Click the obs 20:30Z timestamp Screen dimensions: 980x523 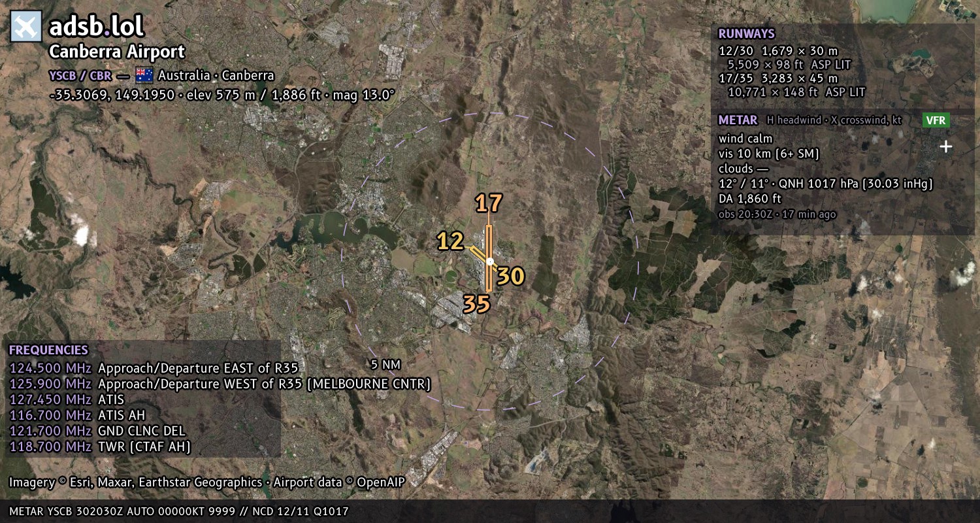(x=777, y=214)
